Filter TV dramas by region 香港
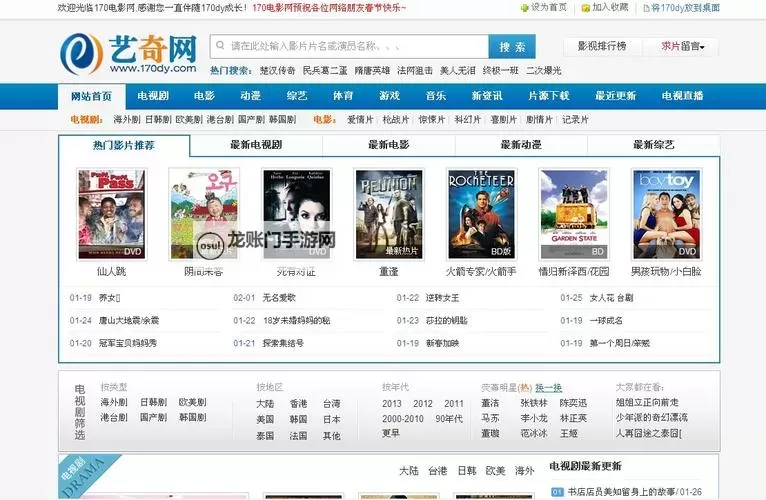Viewport: 766px width, 500px height. (x=298, y=404)
